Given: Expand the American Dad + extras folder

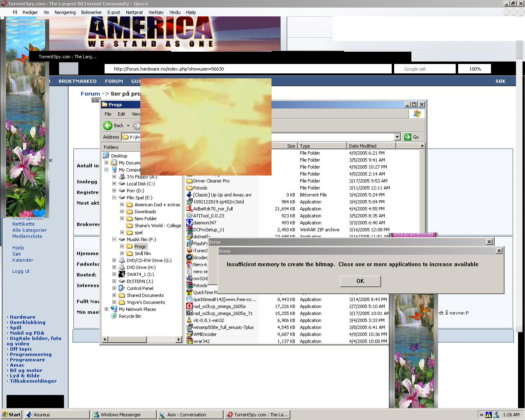Looking at the screenshot, I should [122, 205].
